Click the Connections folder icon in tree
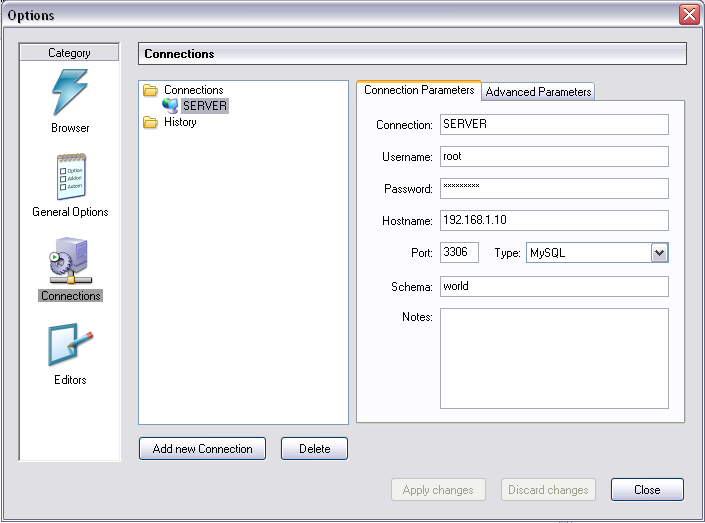The image size is (705, 523). 151,90
